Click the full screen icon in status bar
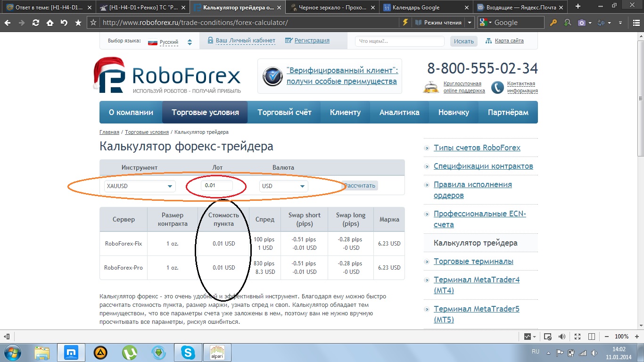Image resolution: width=644 pixels, height=362 pixels. pyautogui.click(x=578, y=337)
